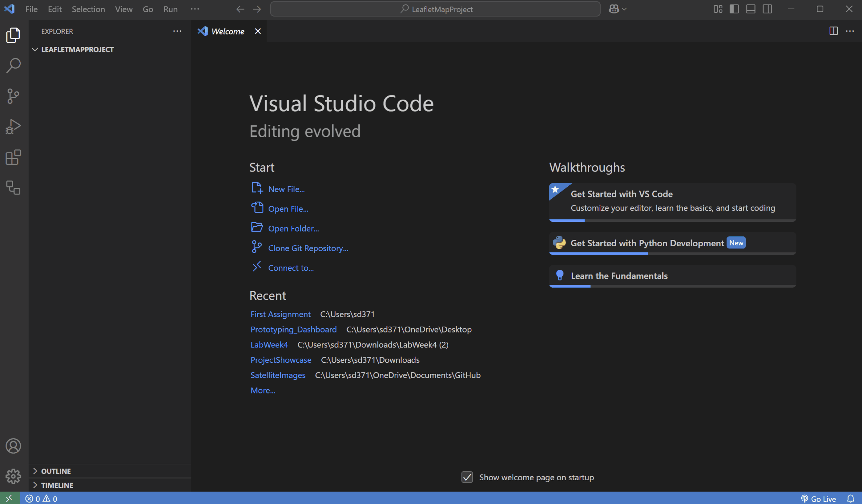Click New File... link

tap(286, 189)
